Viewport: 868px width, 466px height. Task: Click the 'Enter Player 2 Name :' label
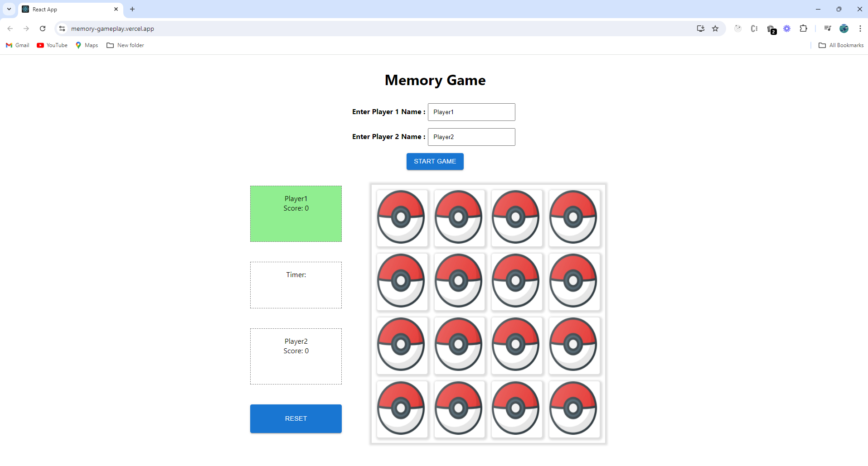coord(388,137)
